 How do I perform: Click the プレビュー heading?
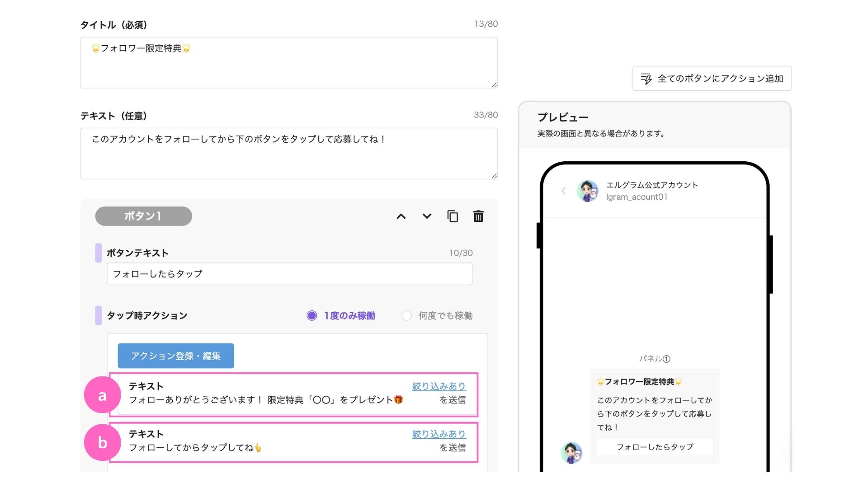click(563, 117)
